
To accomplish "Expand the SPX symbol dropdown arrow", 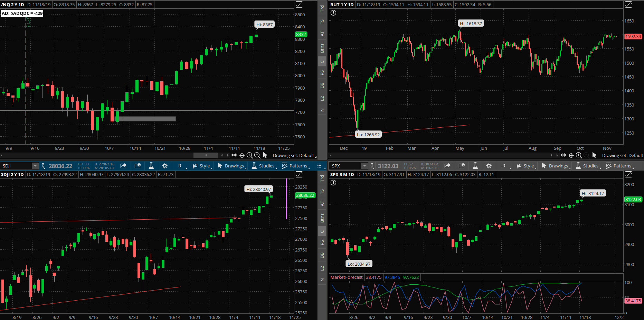I will [x=364, y=166].
